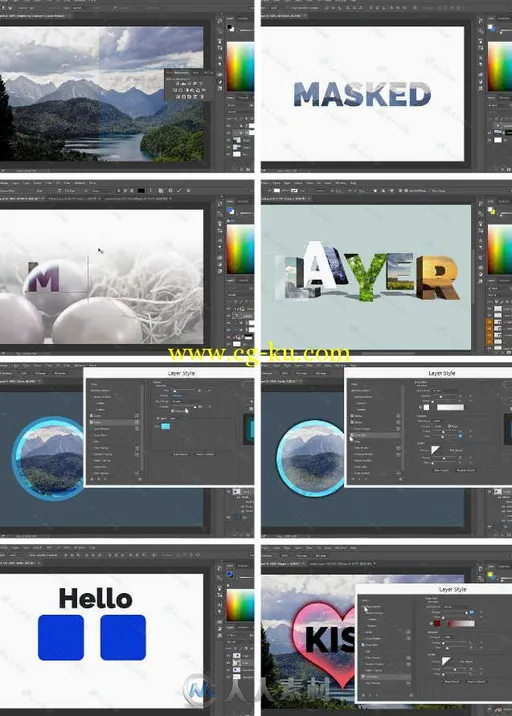Click the left blue rounded square in the Hello window

tap(61, 637)
